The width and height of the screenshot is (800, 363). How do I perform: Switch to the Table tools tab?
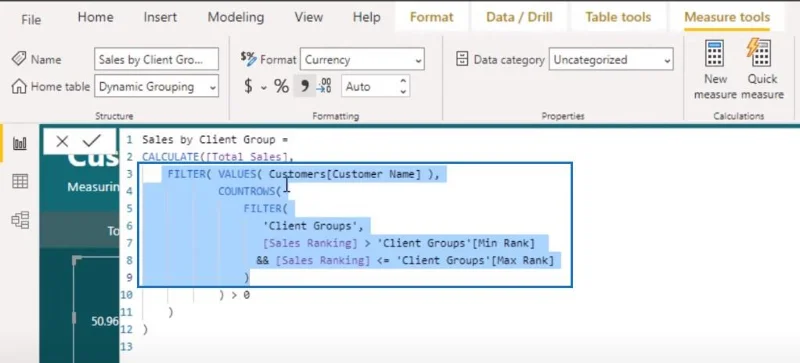pos(618,17)
